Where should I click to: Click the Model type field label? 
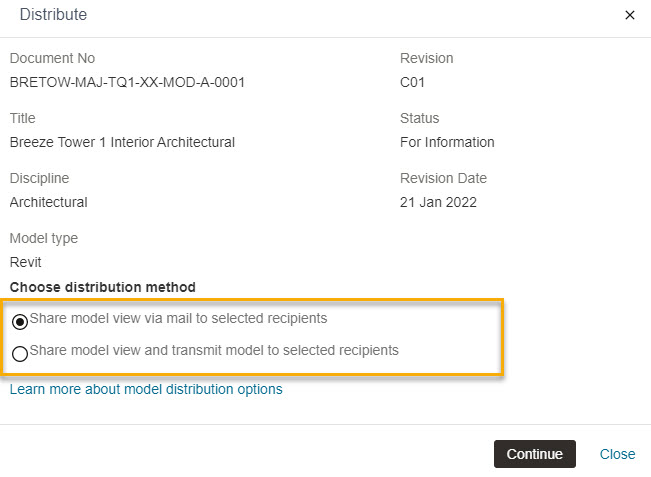44,238
